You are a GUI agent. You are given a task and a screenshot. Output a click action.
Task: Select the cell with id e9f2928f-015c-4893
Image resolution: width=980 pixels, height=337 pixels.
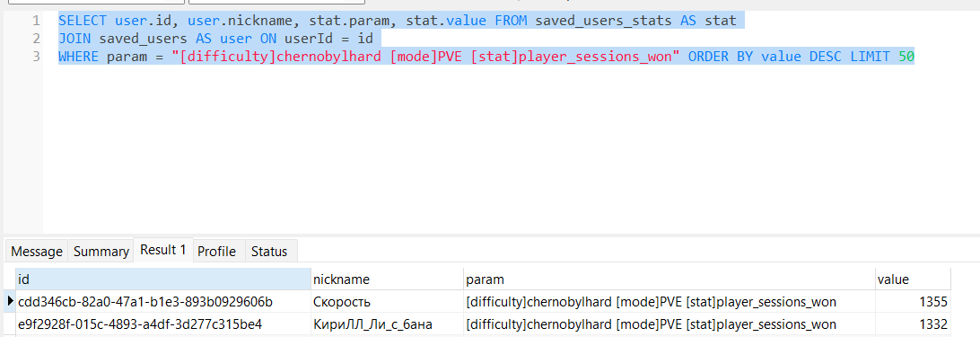[163, 324]
